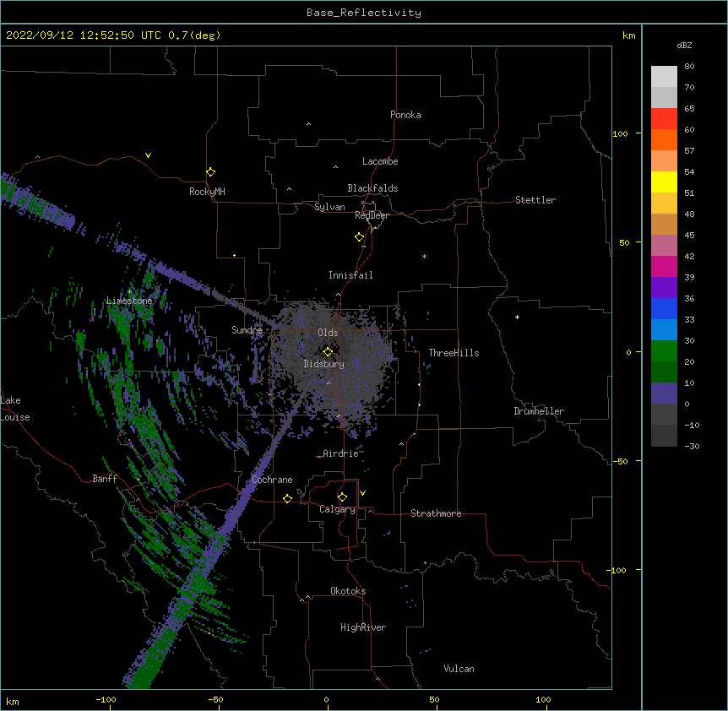Pick the bright green 30–20 dBZ legend swatch
The width and height of the screenshot is (728, 711).
664,351
